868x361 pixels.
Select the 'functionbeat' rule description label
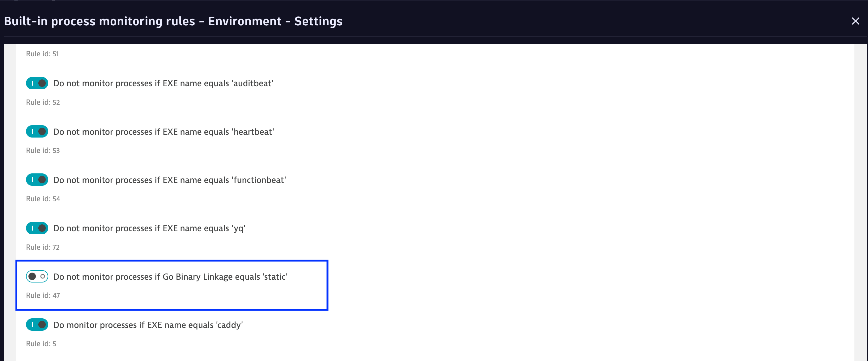click(169, 180)
